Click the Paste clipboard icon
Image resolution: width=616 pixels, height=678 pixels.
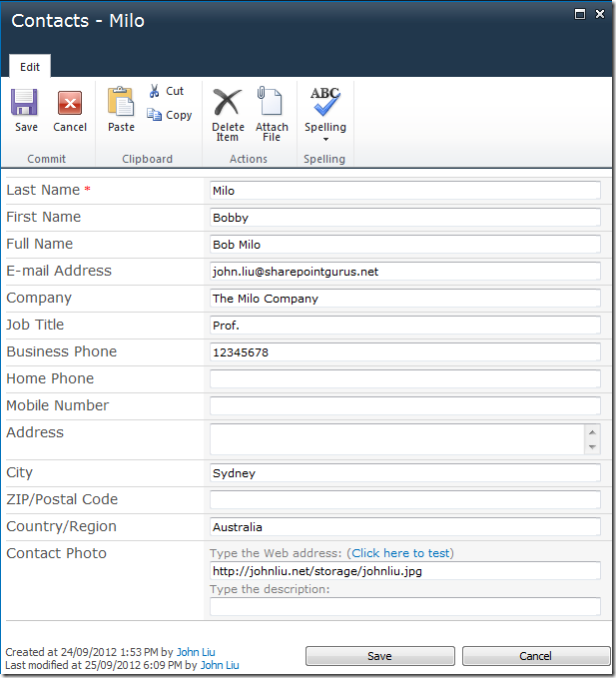pos(121,103)
